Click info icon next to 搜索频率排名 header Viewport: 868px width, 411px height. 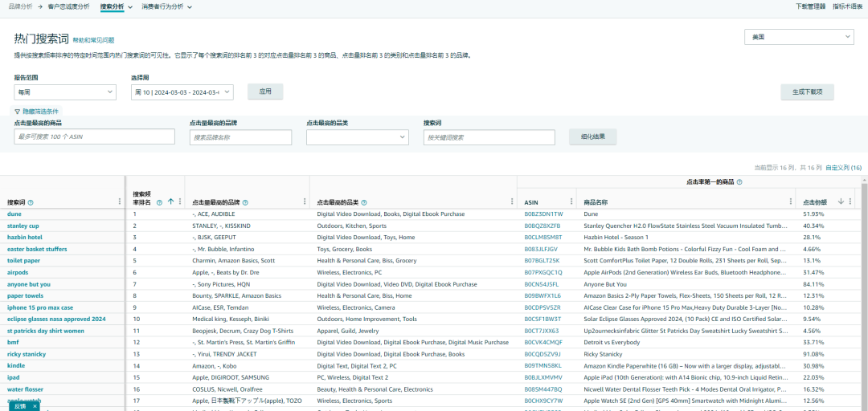click(159, 202)
